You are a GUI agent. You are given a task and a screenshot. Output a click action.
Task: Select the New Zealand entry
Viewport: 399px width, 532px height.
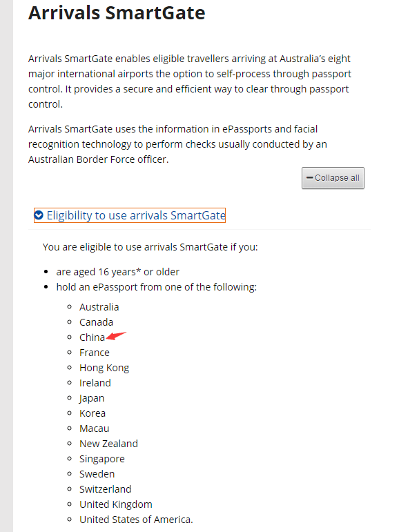point(108,444)
